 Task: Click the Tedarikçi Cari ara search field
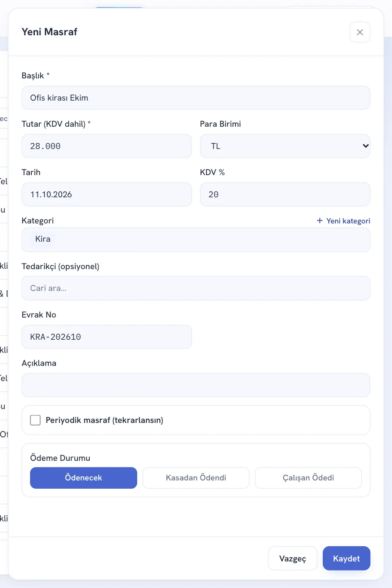pyautogui.click(x=196, y=288)
